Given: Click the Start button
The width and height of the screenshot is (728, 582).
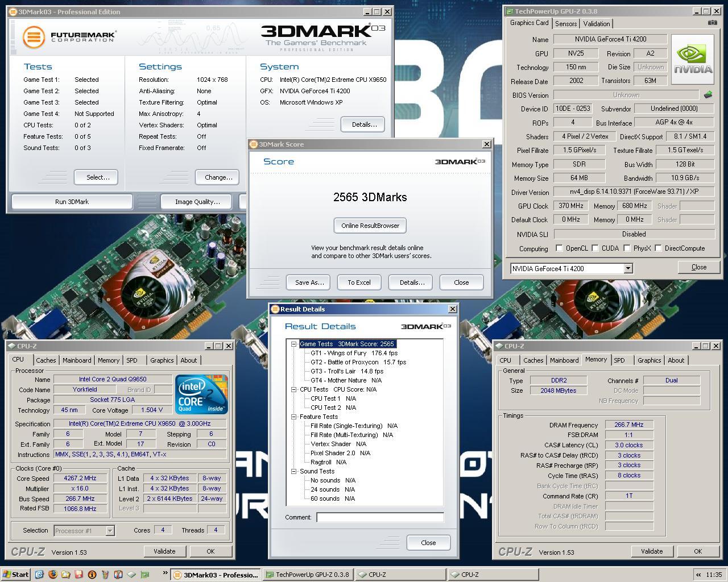Looking at the screenshot, I should (x=16, y=575).
